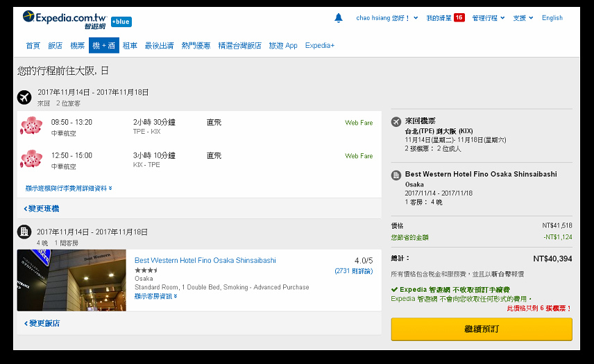This screenshot has width=594, height=364.
Task: Open 旅遊 App tab
Action: click(283, 45)
